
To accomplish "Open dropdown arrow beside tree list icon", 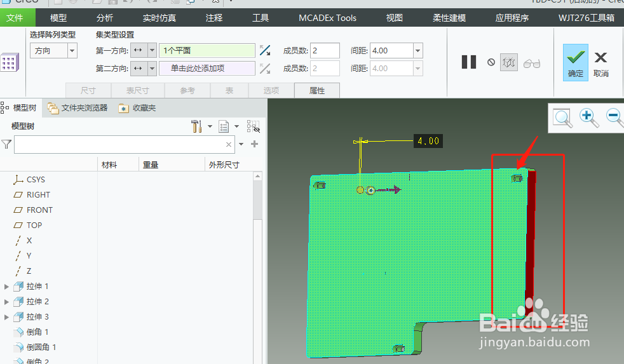I will click(x=237, y=126).
